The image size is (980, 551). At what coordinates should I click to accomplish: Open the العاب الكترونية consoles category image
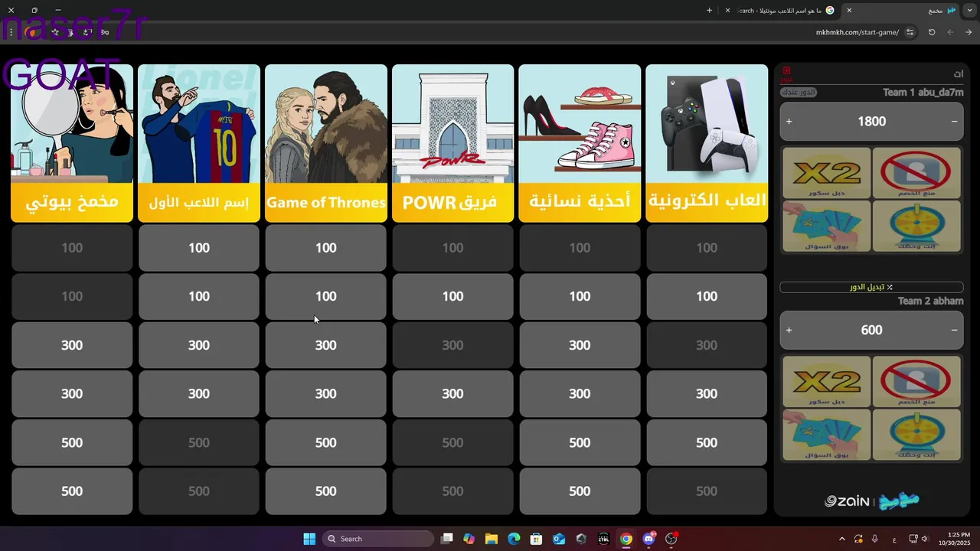707,124
